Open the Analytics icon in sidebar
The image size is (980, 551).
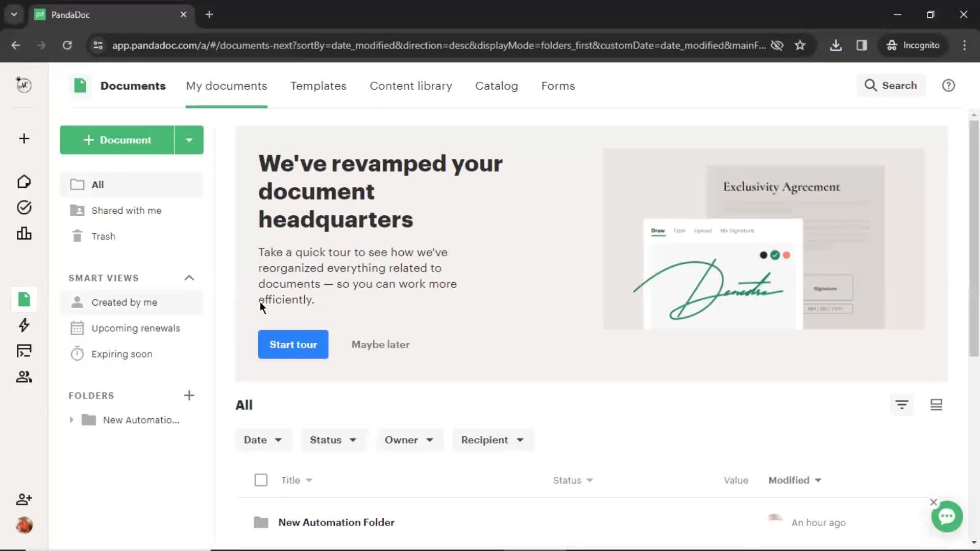[x=24, y=234]
